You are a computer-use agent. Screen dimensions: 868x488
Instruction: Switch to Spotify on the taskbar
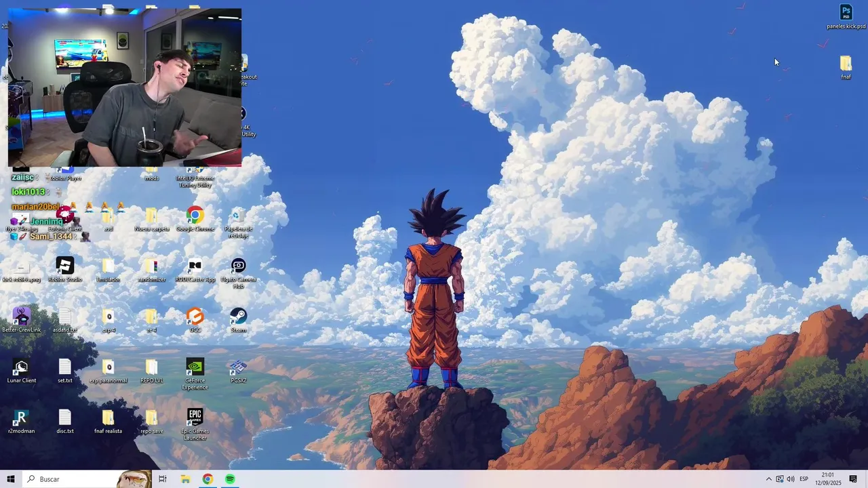(x=230, y=479)
